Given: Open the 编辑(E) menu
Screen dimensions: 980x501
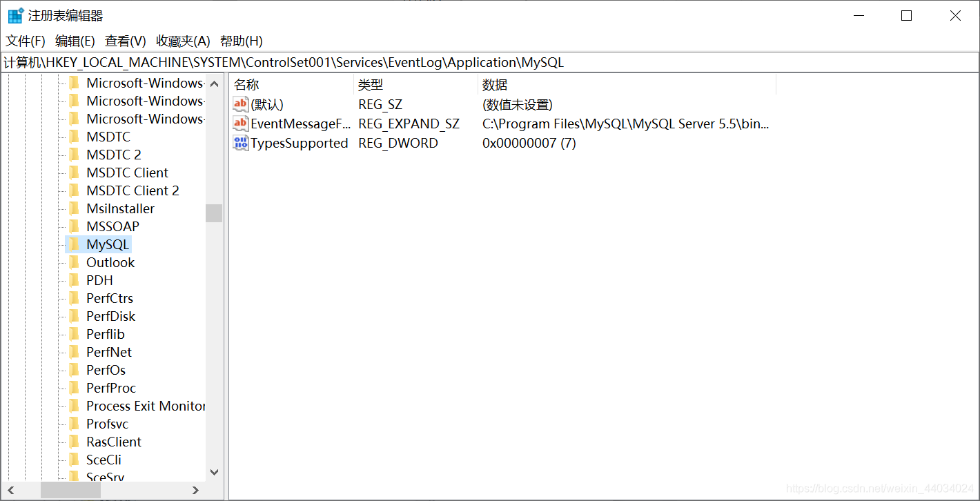Looking at the screenshot, I should click(x=75, y=41).
